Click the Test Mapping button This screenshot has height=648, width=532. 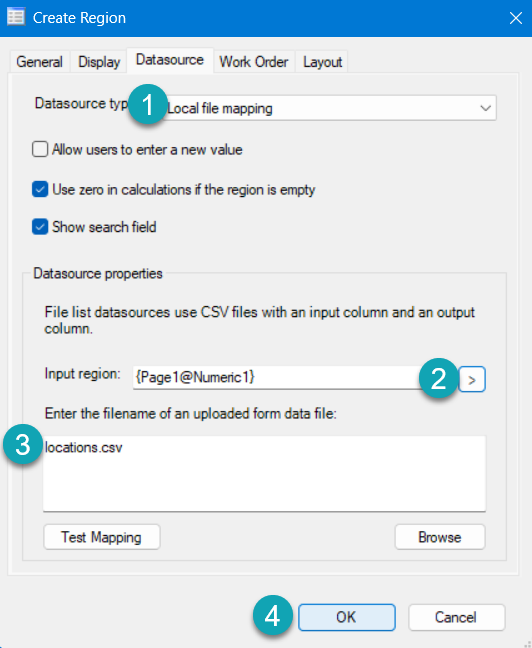coord(102,537)
